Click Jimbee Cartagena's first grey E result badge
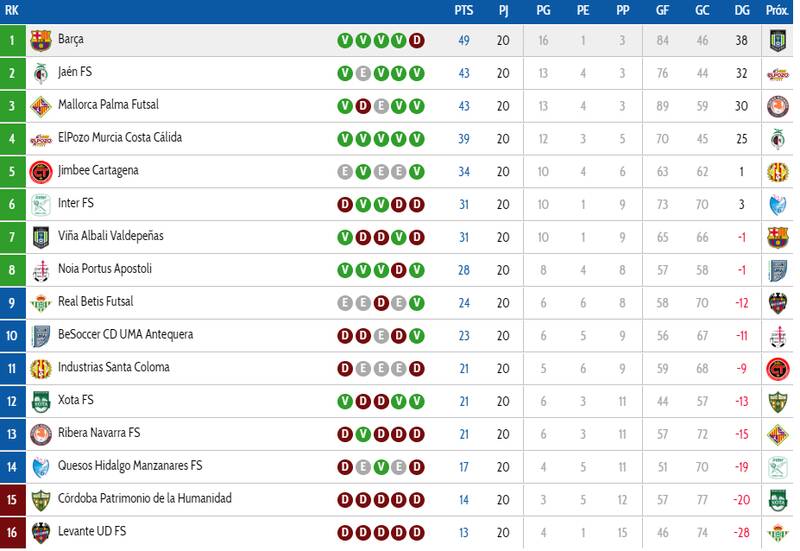 pos(345,172)
